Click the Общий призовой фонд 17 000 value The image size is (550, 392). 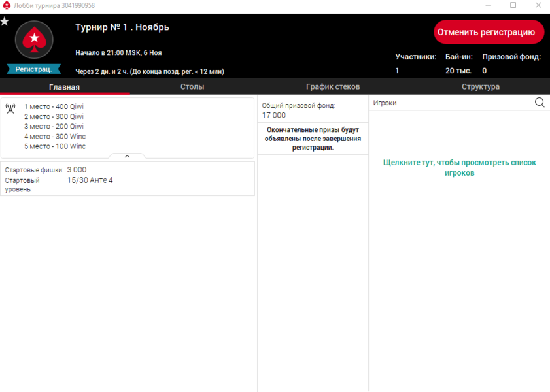(274, 115)
